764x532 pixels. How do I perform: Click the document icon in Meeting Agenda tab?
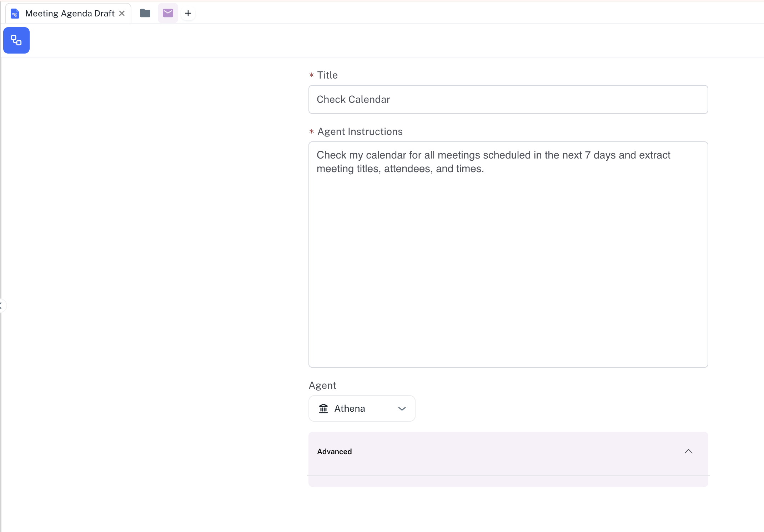[15, 14]
